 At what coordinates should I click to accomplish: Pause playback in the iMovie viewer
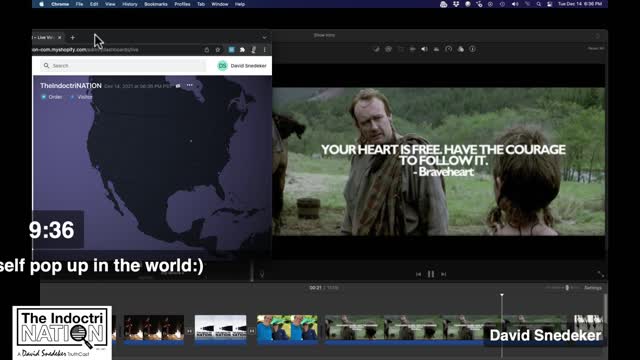click(431, 274)
